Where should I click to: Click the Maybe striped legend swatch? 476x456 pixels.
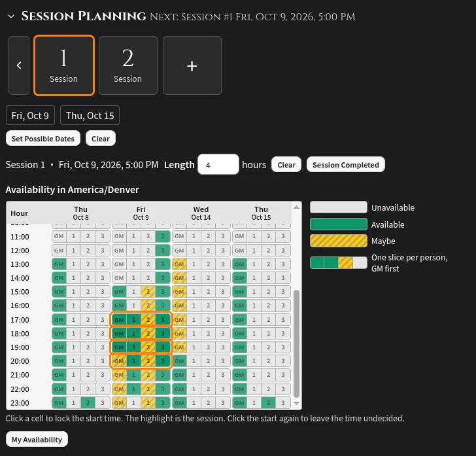click(339, 241)
